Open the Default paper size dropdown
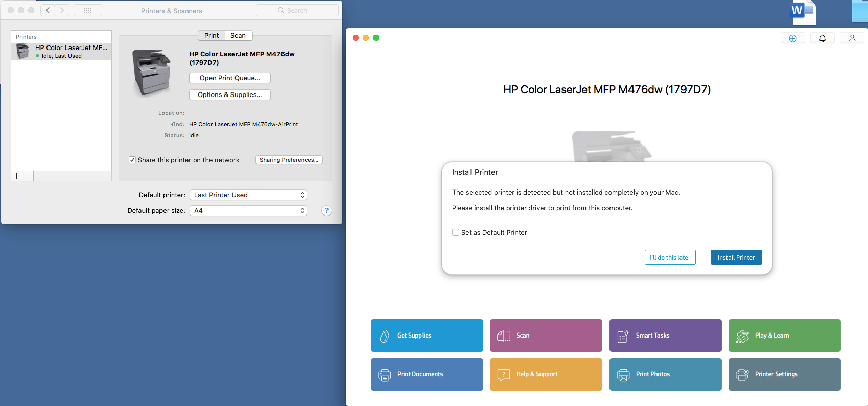The width and height of the screenshot is (868, 406). coord(248,210)
